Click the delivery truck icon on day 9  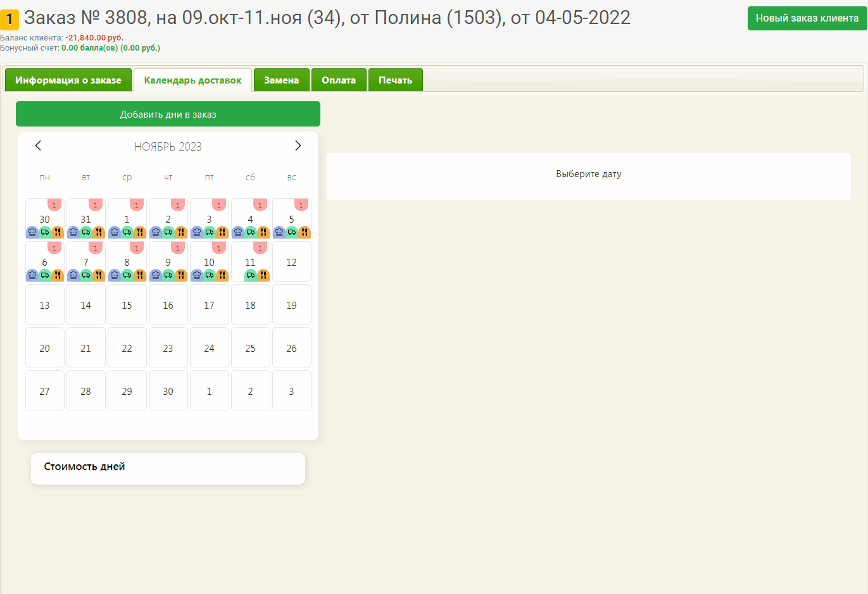(x=168, y=275)
